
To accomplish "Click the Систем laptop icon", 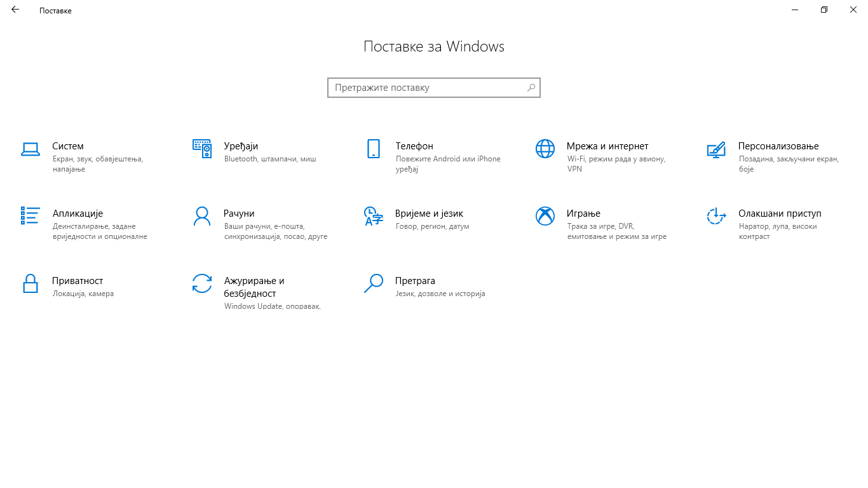I will point(31,149).
